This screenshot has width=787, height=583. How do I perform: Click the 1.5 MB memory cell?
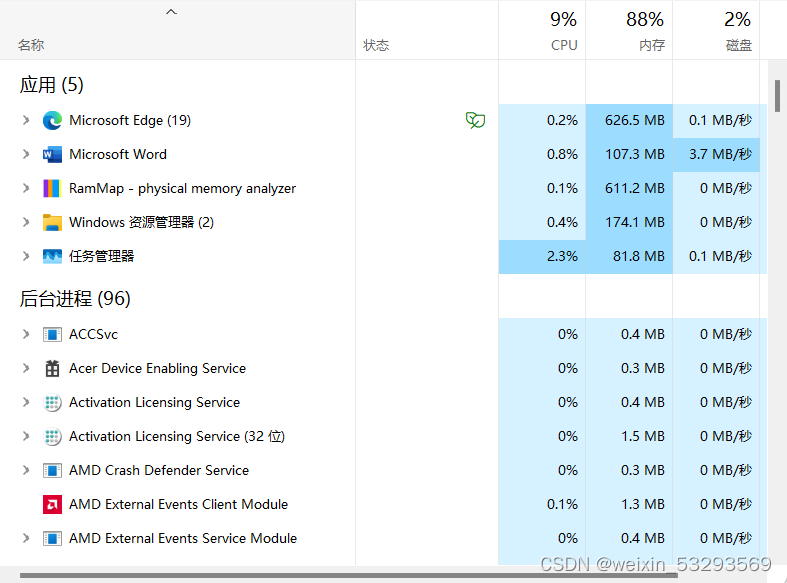click(x=629, y=436)
